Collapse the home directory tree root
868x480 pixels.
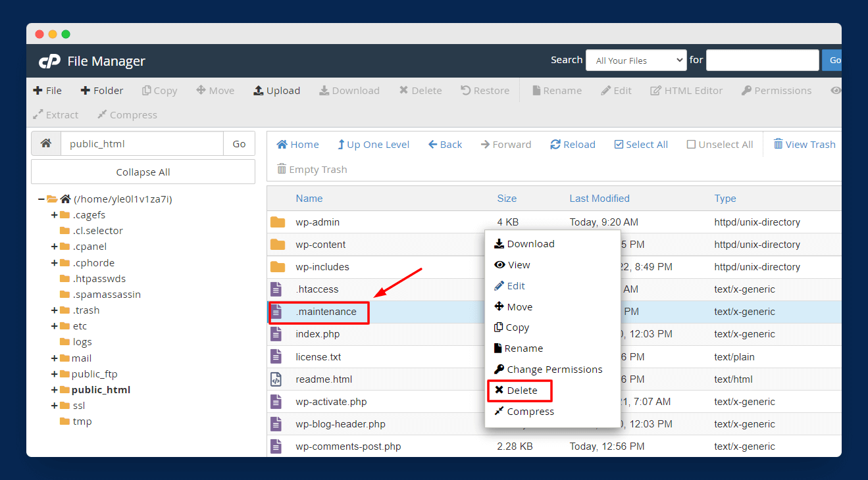(41, 199)
